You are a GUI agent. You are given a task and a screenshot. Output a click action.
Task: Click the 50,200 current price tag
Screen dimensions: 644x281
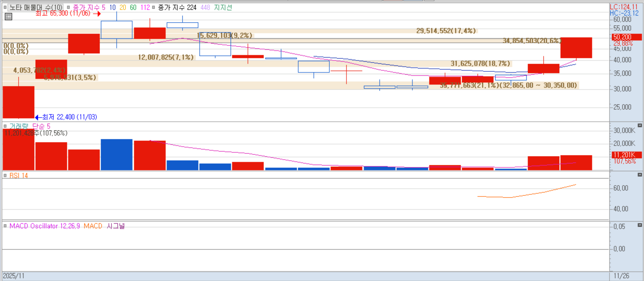tap(627, 37)
